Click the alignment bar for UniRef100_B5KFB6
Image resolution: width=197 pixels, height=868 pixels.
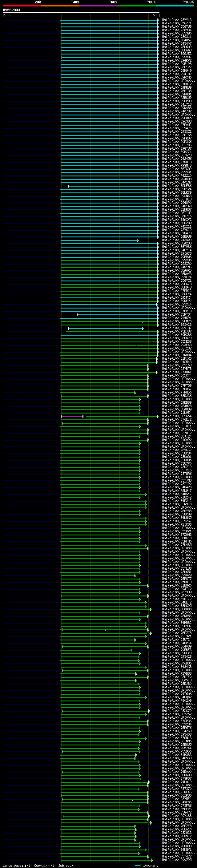(x=114, y=186)
